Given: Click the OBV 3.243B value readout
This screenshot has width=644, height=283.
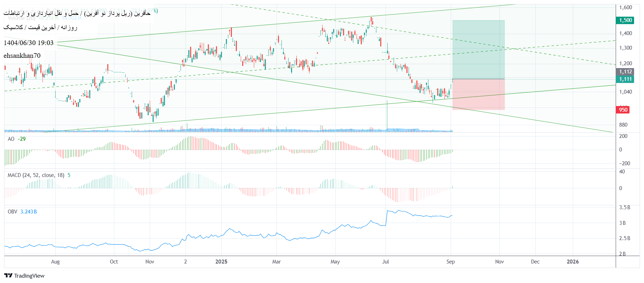Looking at the screenshot, I should click(x=28, y=212).
